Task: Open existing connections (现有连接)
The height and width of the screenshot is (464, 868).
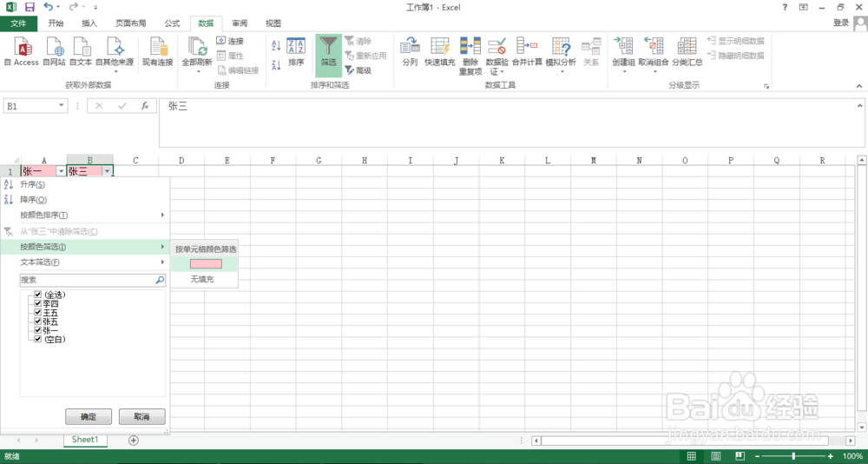Action: (158, 51)
